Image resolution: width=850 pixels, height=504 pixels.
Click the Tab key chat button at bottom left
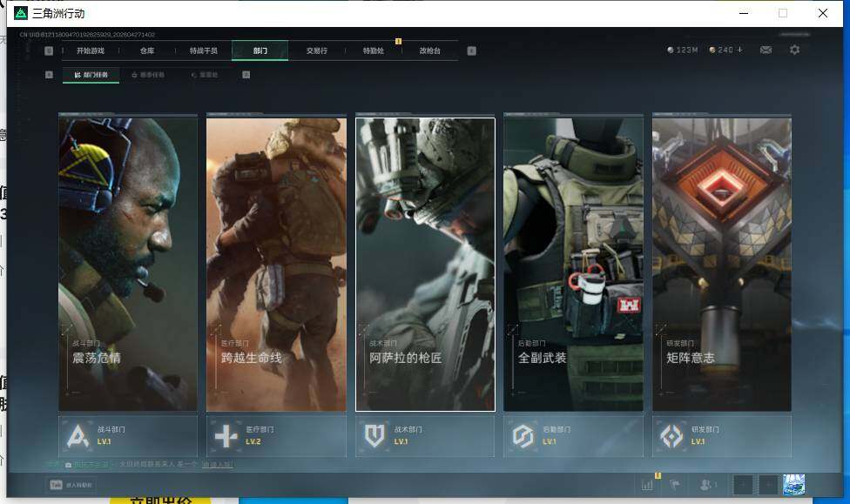tap(71, 485)
